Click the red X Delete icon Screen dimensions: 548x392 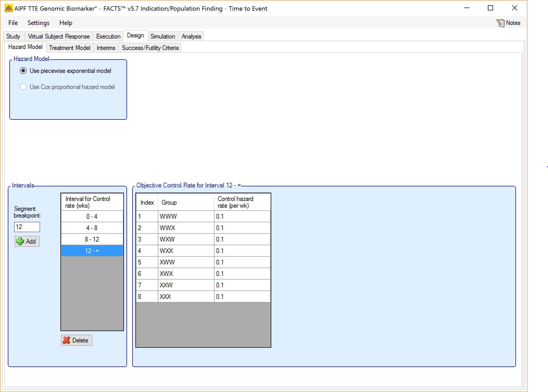pyautogui.click(x=67, y=340)
